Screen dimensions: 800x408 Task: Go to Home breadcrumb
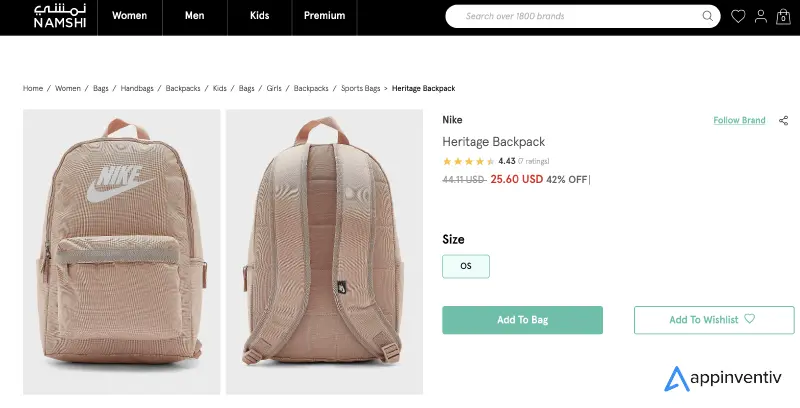tap(33, 89)
